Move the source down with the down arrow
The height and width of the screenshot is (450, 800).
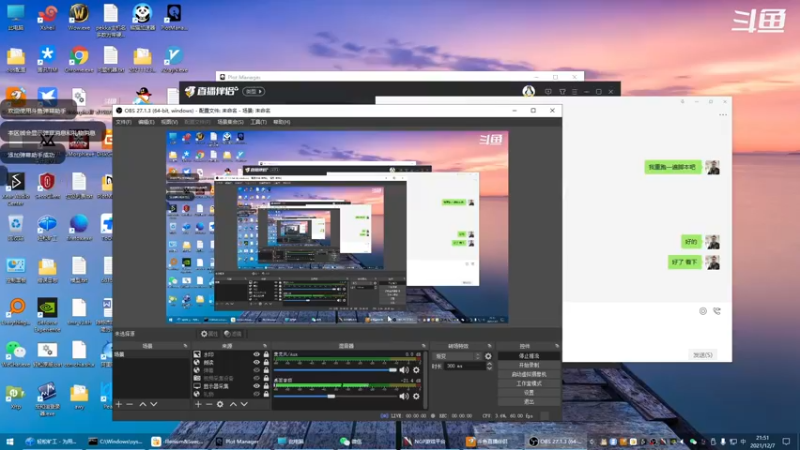coord(244,404)
